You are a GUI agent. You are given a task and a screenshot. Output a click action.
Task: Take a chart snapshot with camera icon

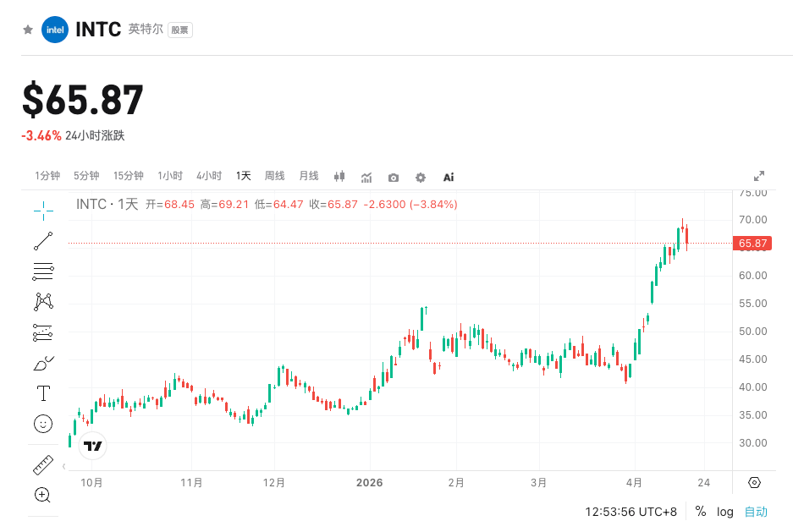point(394,178)
